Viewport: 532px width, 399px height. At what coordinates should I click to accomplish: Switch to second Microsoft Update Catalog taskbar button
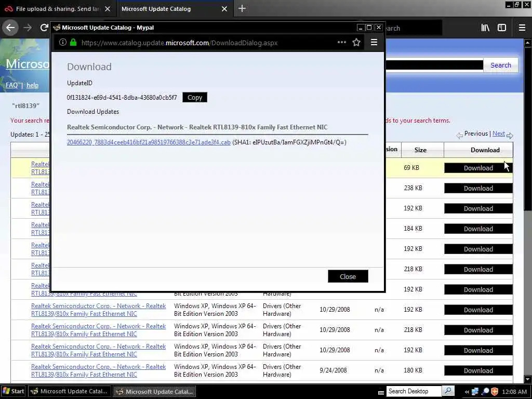point(154,392)
